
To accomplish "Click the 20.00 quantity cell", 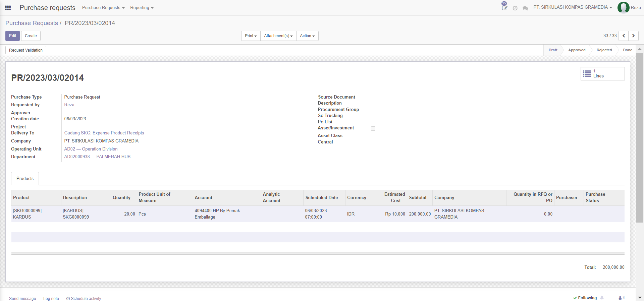I will pyautogui.click(x=124, y=214).
